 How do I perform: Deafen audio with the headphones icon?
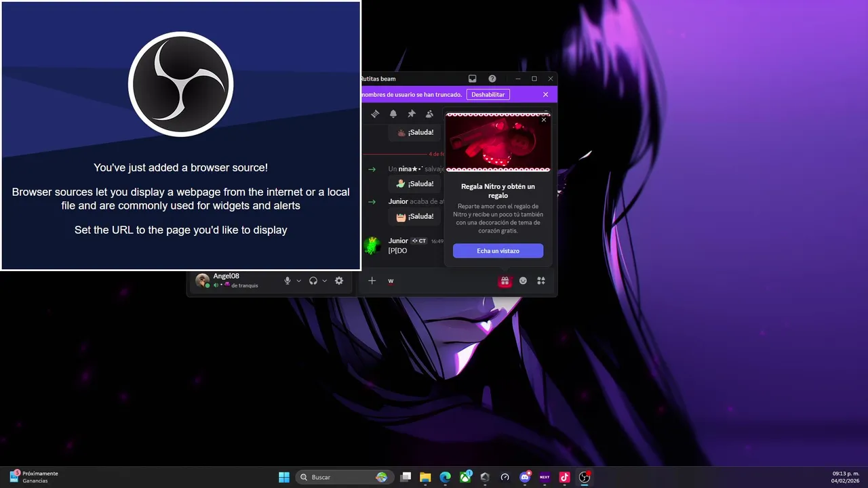point(313,281)
